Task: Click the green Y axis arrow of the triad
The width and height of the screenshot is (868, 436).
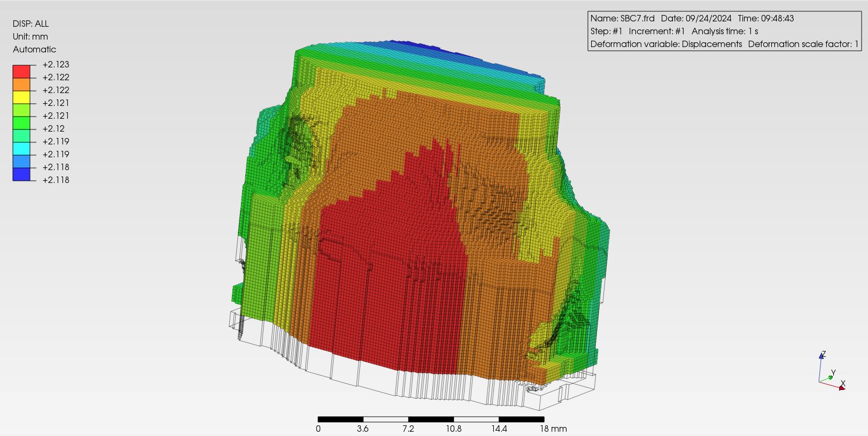Action: pos(830,378)
